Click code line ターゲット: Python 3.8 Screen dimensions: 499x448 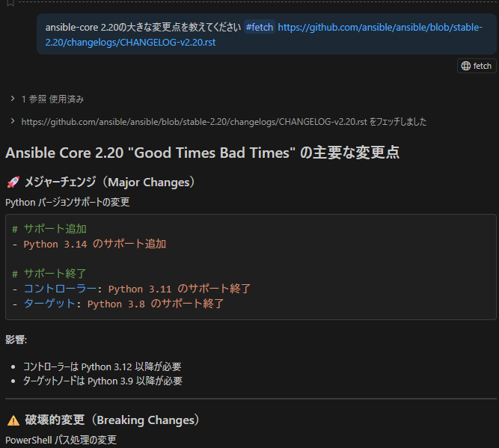(118, 304)
